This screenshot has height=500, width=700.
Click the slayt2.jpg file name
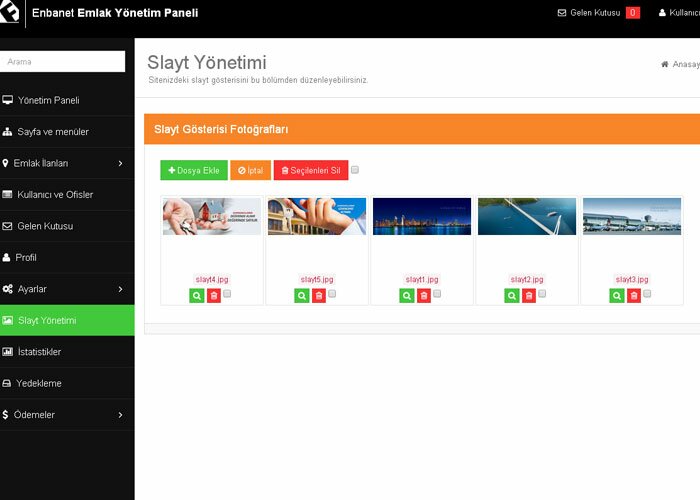pos(527,279)
